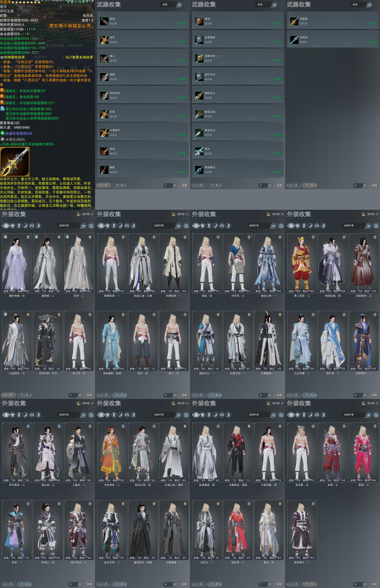Click the 需要等级120 line in tooltip
380x588 pixels.
coord(10,123)
